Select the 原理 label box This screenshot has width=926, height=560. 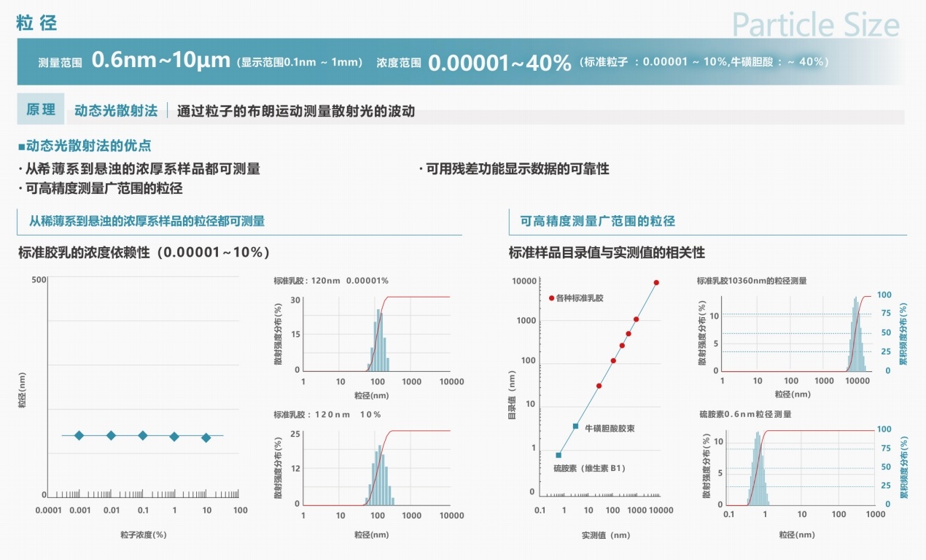pos(41,109)
